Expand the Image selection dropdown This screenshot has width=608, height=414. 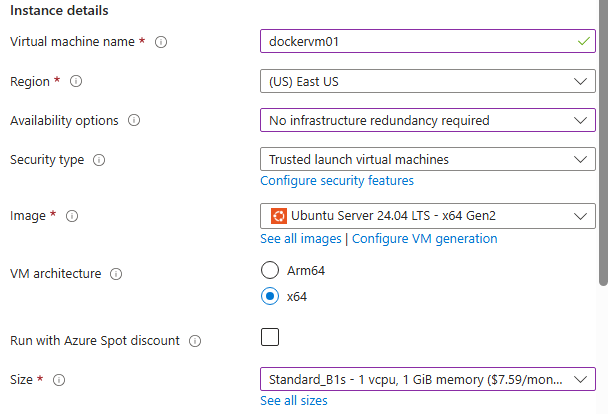coord(427,216)
